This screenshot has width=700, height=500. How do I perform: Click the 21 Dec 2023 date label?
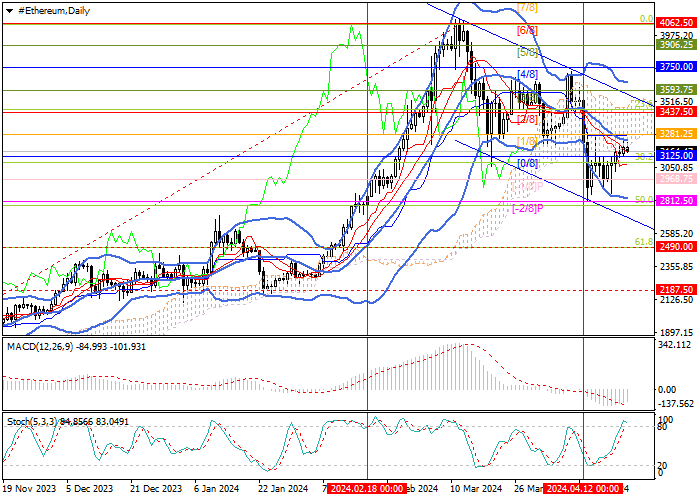pyautogui.click(x=156, y=489)
